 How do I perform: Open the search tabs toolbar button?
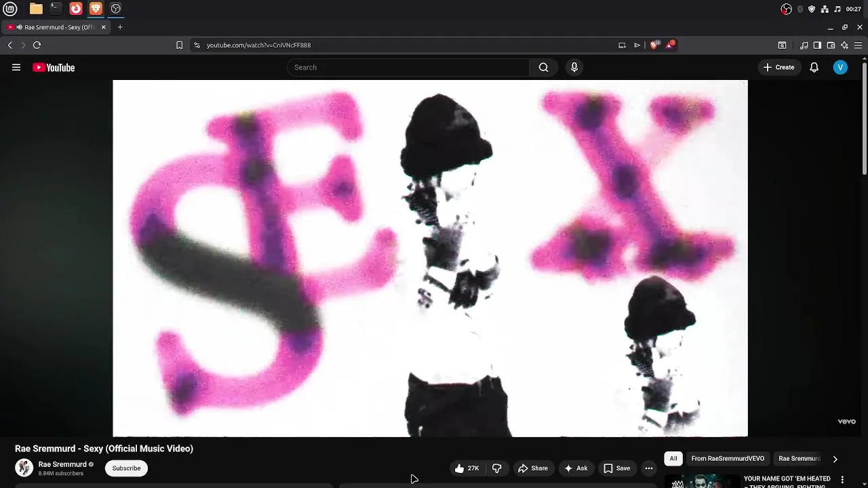point(782,45)
